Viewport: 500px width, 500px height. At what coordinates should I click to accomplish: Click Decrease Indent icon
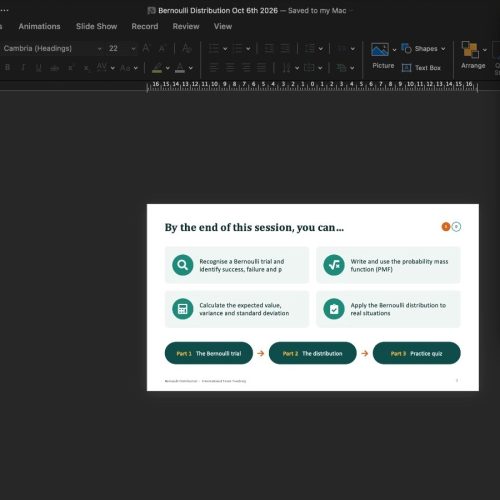point(269,49)
